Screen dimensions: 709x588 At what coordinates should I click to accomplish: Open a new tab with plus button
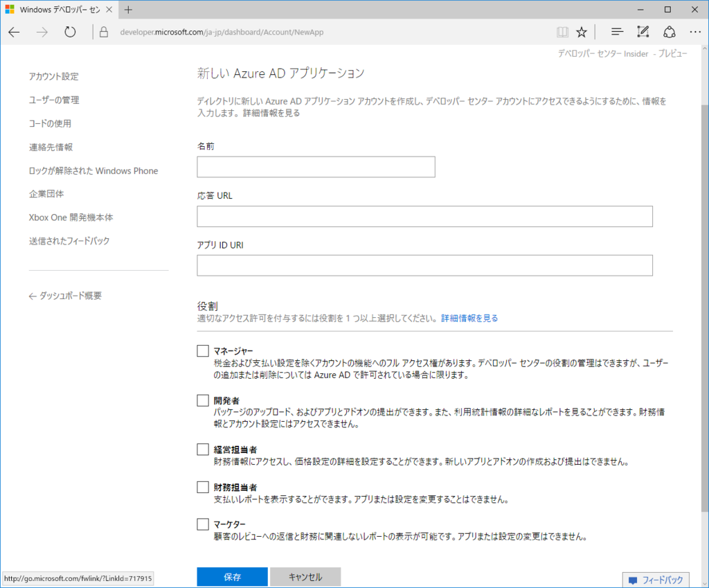pos(128,10)
